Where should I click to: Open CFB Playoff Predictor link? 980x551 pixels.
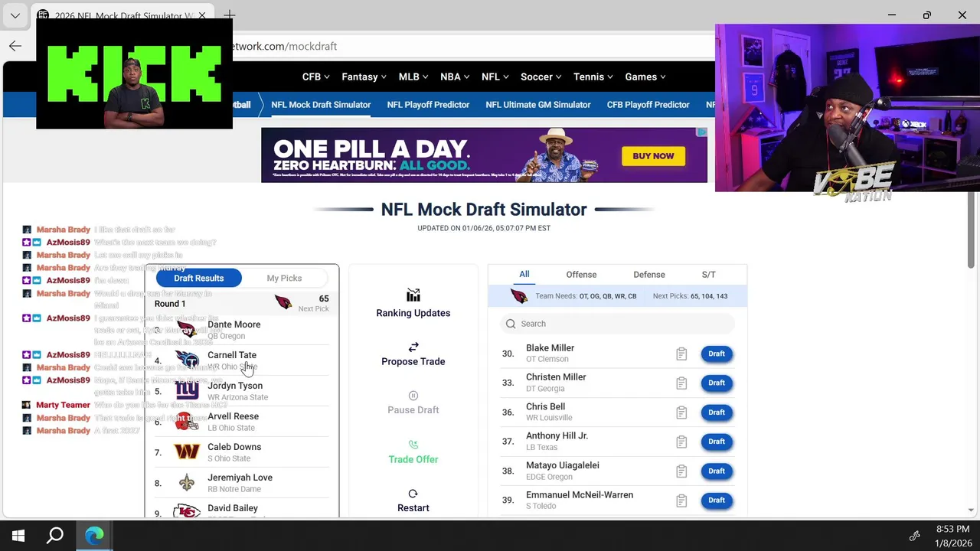point(648,105)
